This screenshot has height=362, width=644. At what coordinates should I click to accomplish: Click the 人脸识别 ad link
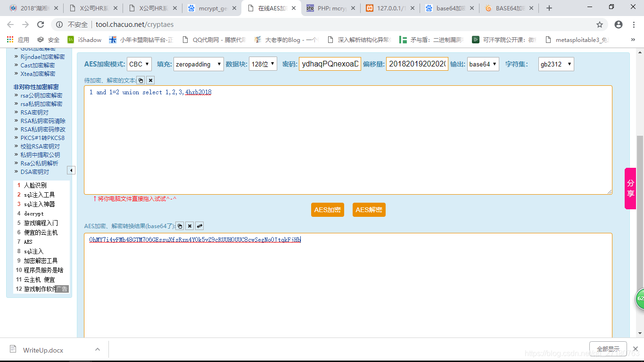pos(35,185)
